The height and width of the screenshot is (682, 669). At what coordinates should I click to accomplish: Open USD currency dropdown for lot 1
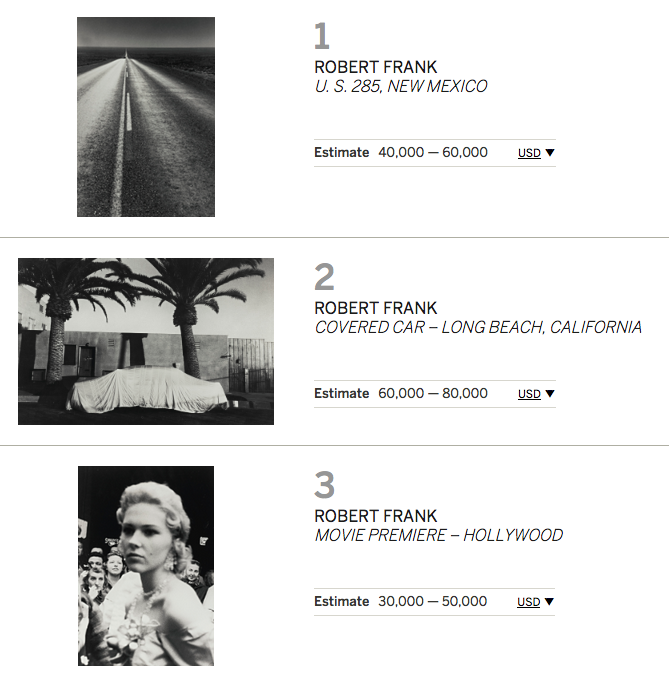coord(529,153)
